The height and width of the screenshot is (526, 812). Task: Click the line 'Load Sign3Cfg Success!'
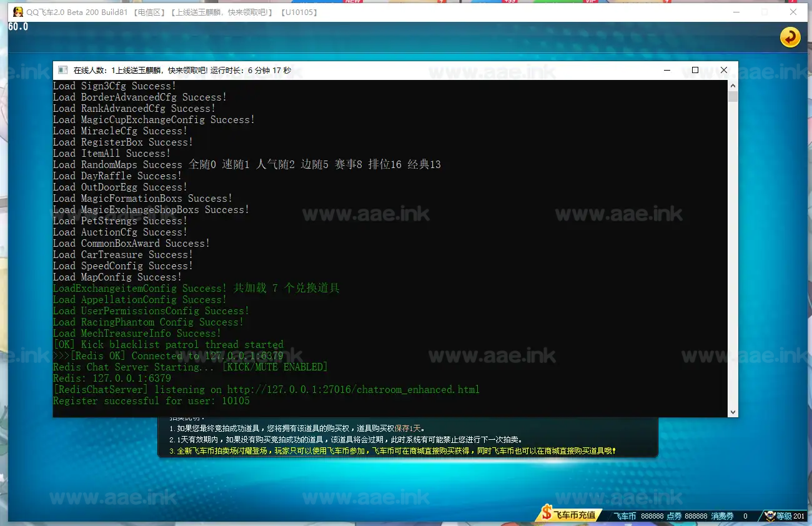pos(114,86)
